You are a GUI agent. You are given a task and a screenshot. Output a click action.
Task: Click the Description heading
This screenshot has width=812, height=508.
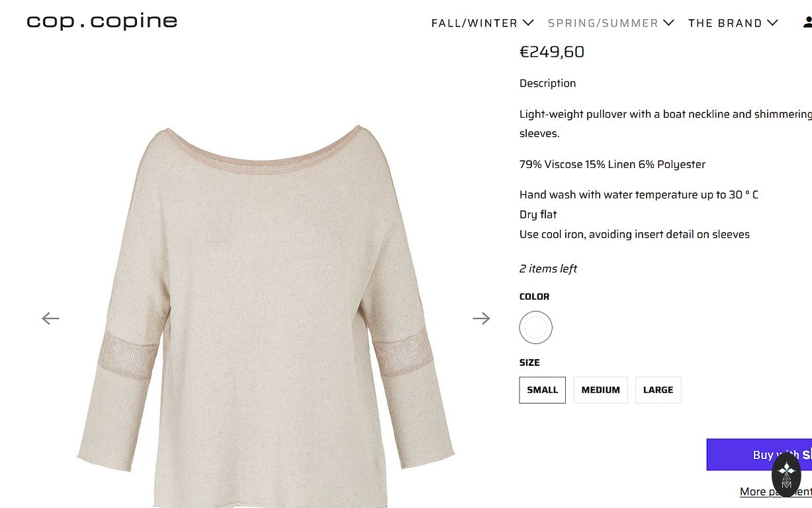click(547, 83)
